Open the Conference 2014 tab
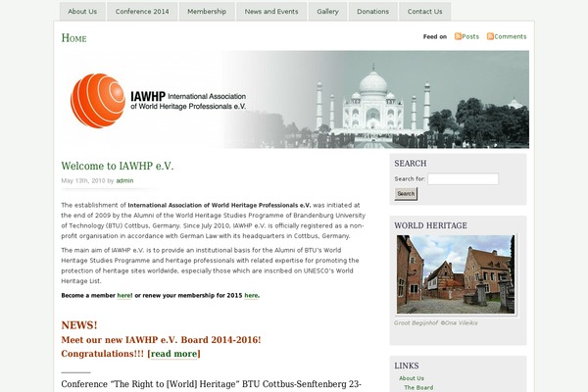 tap(142, 12)
